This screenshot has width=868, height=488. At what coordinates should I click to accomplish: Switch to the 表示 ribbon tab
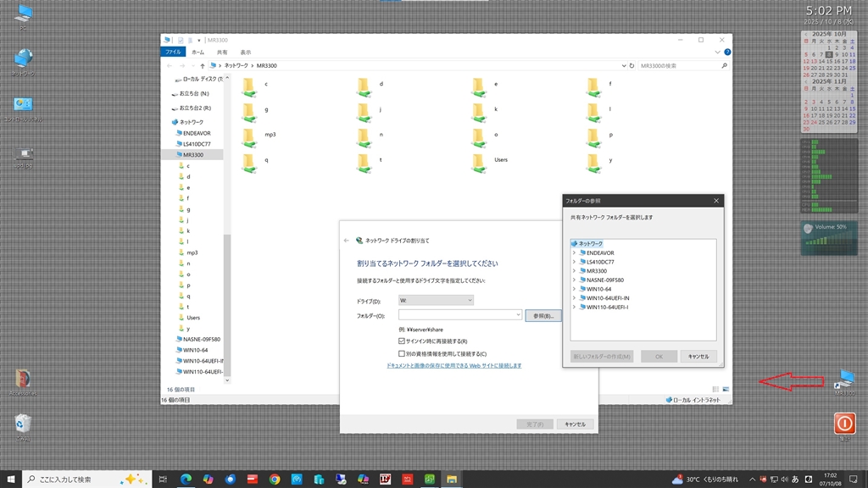[245, 52]
